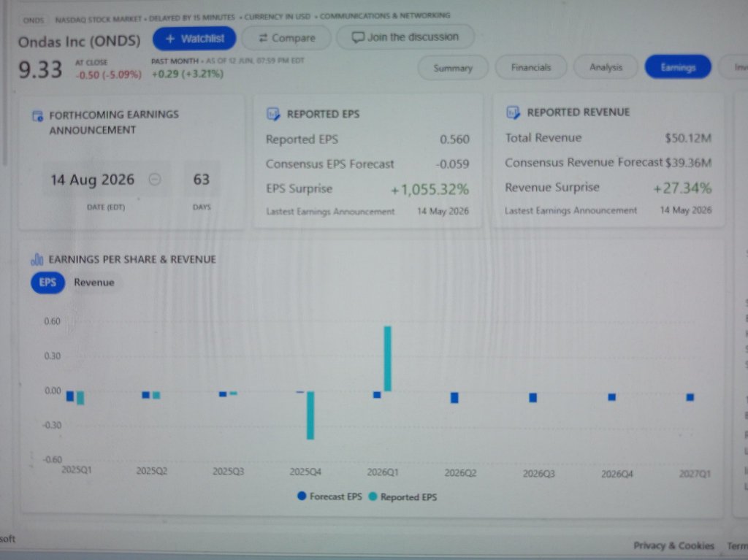
Task: Click the 2026Q1 reported EPS bar
Action: click(x=387, y=358)
